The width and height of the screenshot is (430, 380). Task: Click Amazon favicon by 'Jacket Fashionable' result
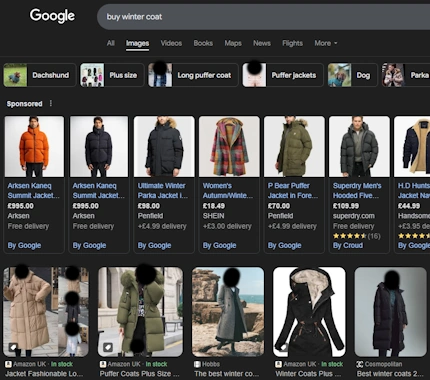pos(8,364)
